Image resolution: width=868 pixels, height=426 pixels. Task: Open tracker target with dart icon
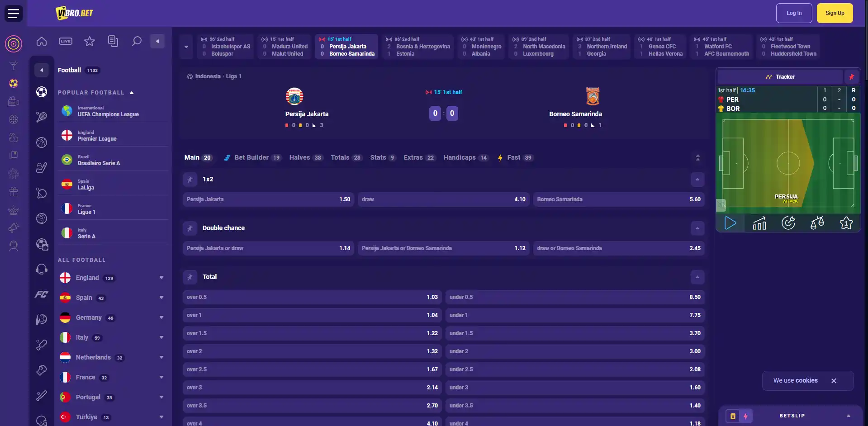pos(788,223)
